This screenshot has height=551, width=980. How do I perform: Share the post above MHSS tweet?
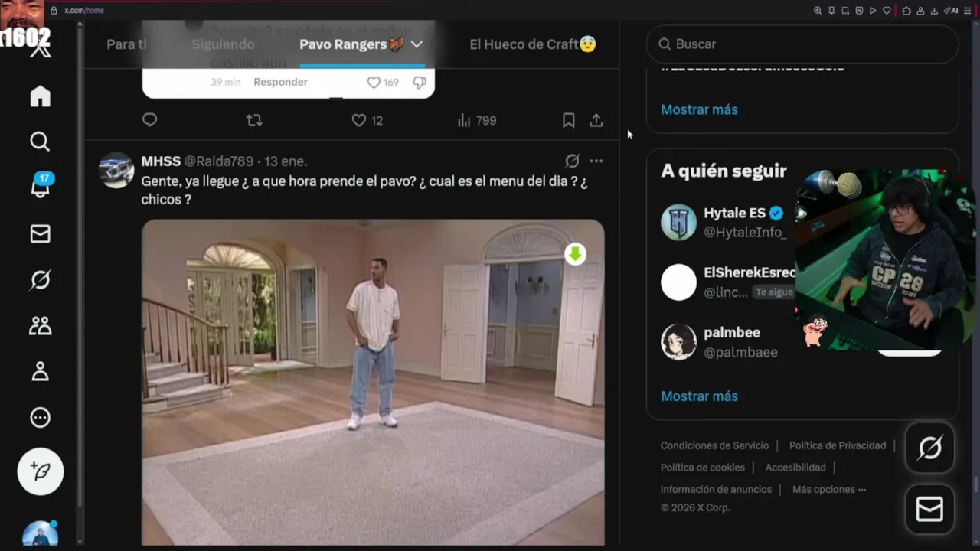(x=596, y=120)
